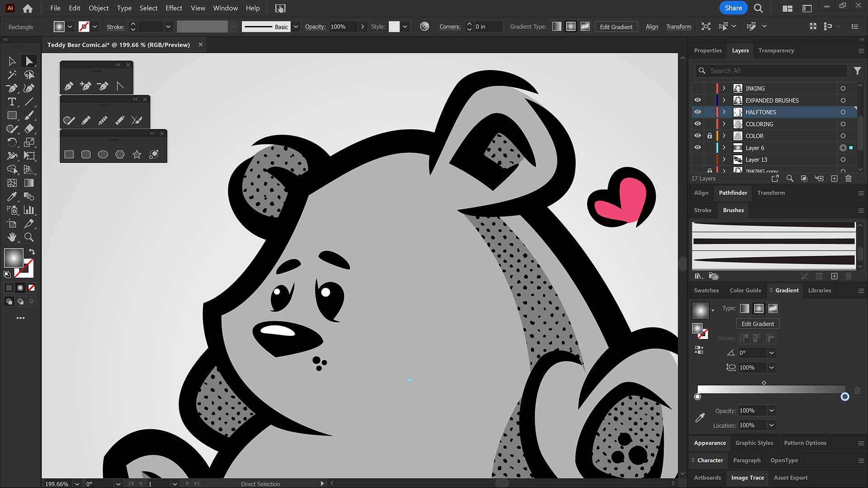Expand the HALFTONES layer
The image size is (868, 488).
click(724, 112)
